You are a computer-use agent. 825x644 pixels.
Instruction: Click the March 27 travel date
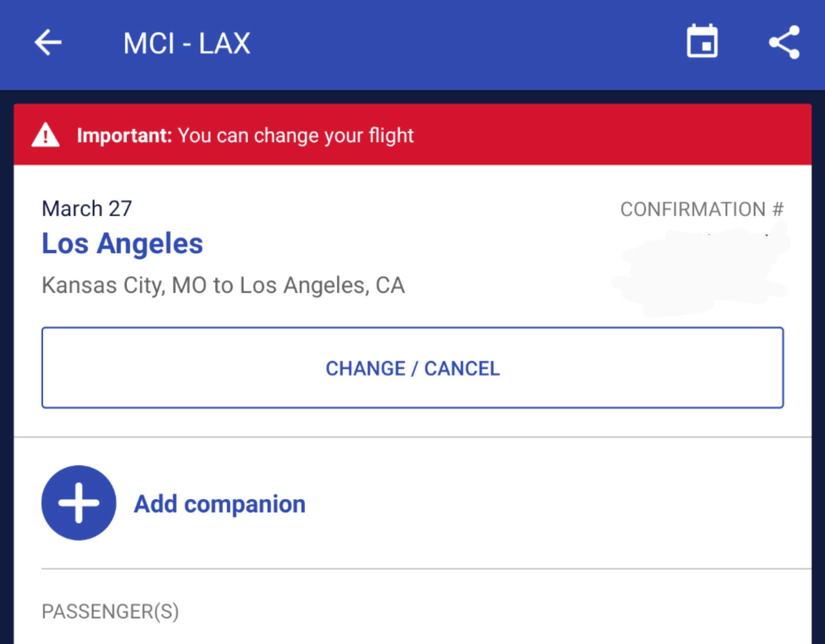pyautogui.click(x=87, y=209)
